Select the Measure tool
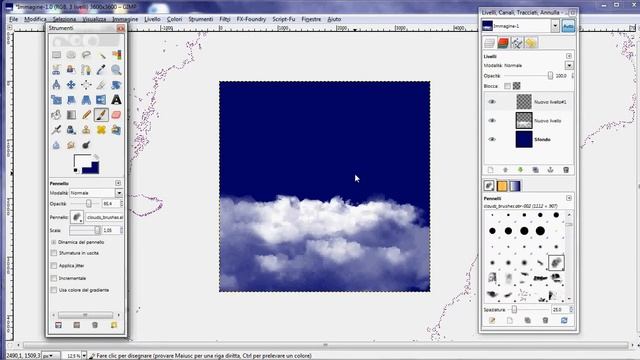The width and height of the screenshot is (640, 360). (56, 85)
